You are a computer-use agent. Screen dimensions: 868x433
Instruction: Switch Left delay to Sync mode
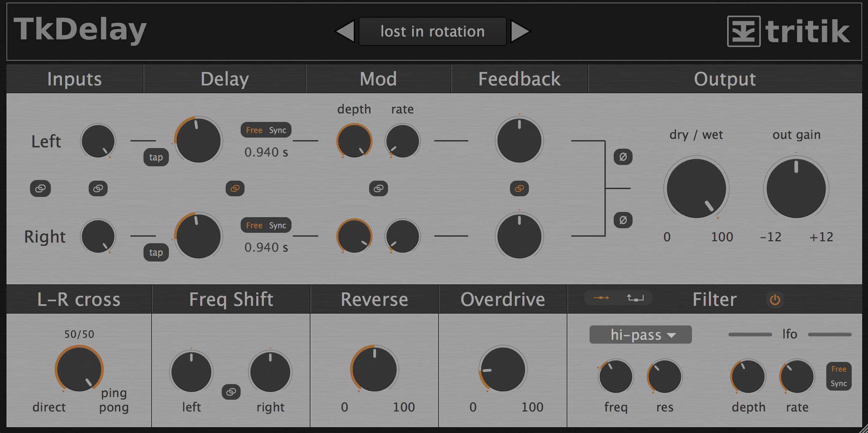278,130
